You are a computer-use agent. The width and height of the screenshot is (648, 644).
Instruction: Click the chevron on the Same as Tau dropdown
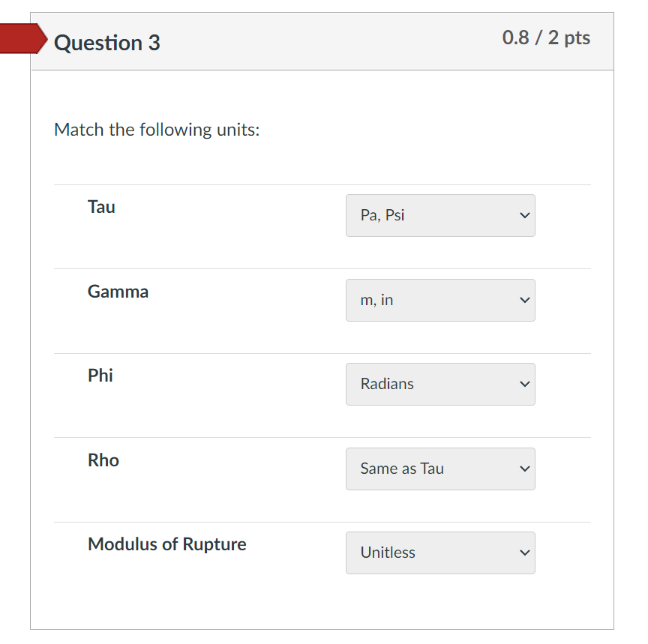(x=524, y=469)
